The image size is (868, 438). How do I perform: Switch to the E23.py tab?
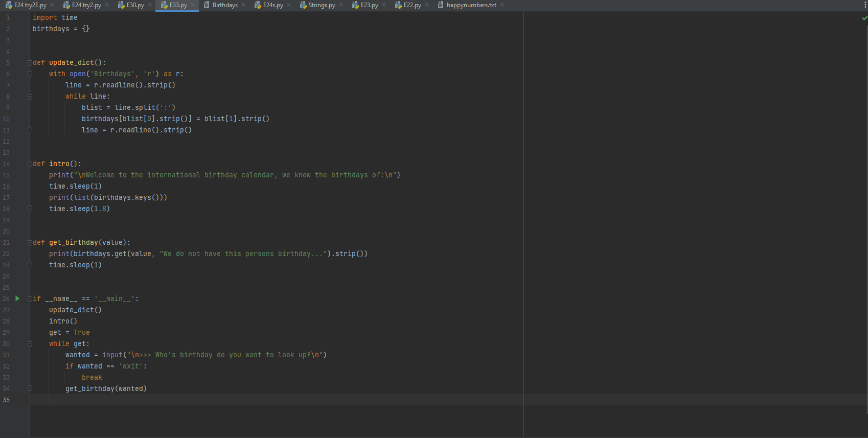coord(369,5)
